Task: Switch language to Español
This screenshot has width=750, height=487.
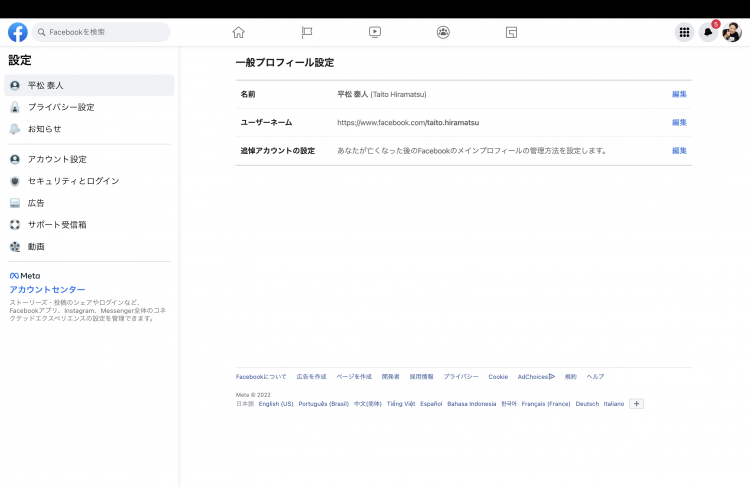Action: (431, 404)
